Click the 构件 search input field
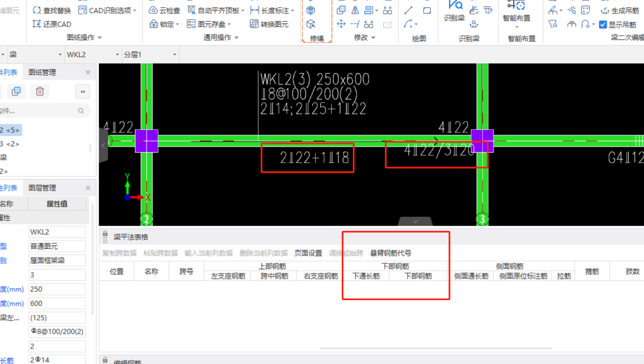The width and height of the screenshot is (644, 364). click(x=40, y=111)
